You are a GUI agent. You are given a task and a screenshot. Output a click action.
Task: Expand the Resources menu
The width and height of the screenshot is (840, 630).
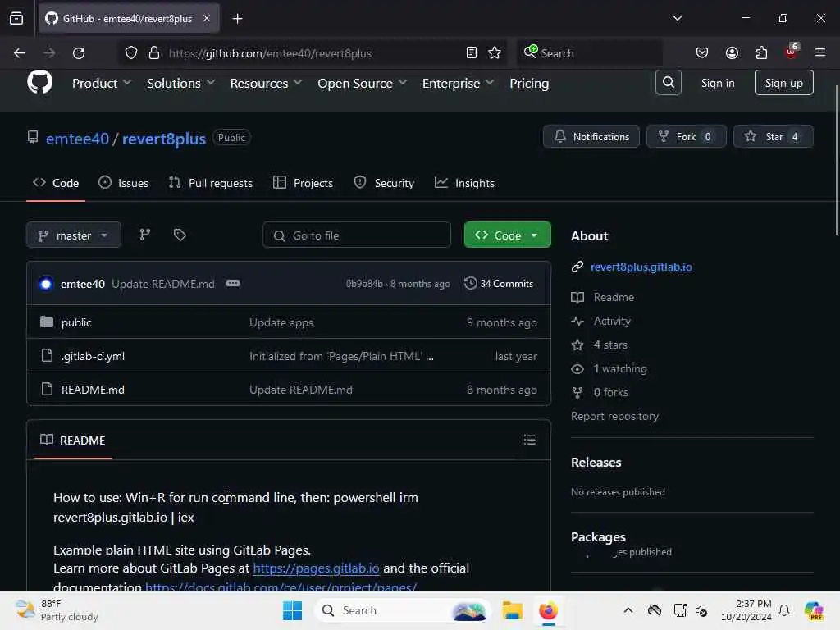[x=266, y=83]
